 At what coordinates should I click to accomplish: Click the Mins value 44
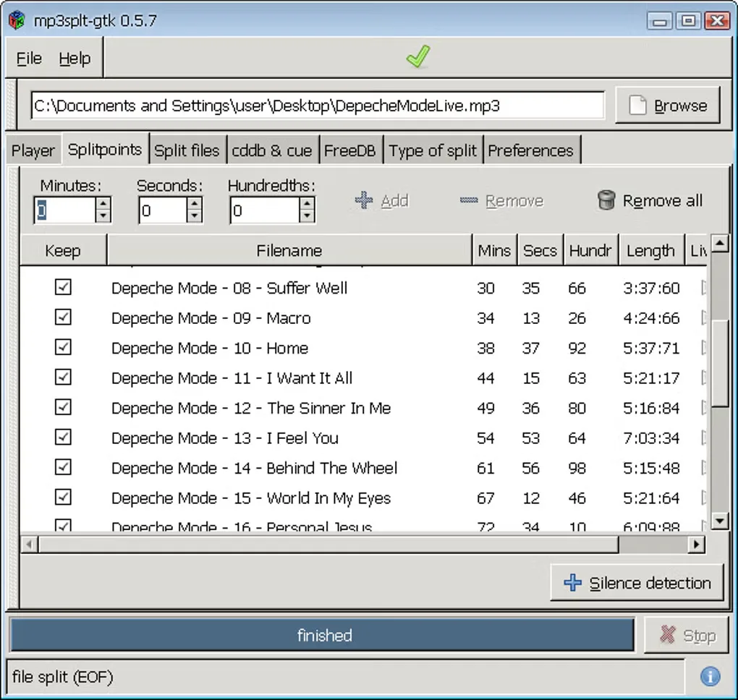pyautogui.click(x=485, y=377)
